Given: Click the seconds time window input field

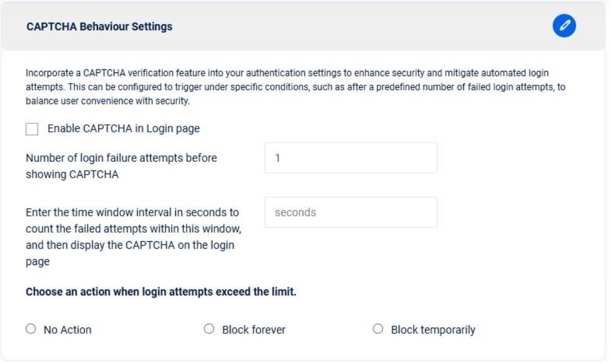Looking at the screenshot, I should coord(351,213).
